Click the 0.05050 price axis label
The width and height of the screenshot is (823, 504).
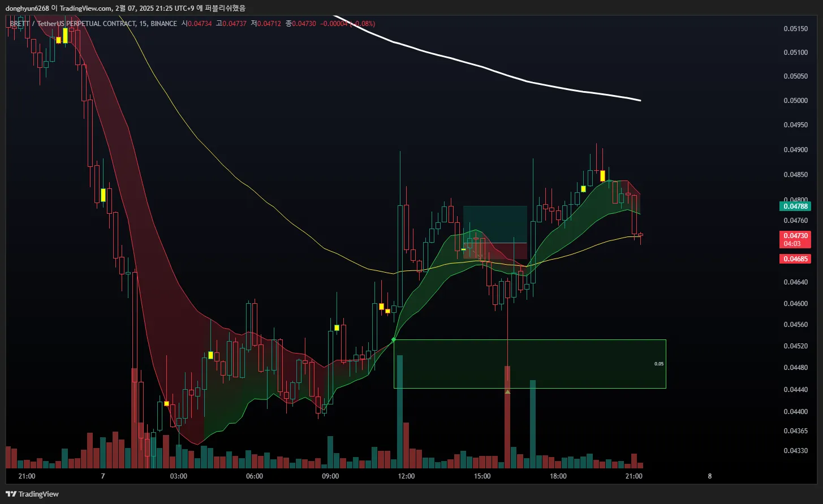(795, 76)
